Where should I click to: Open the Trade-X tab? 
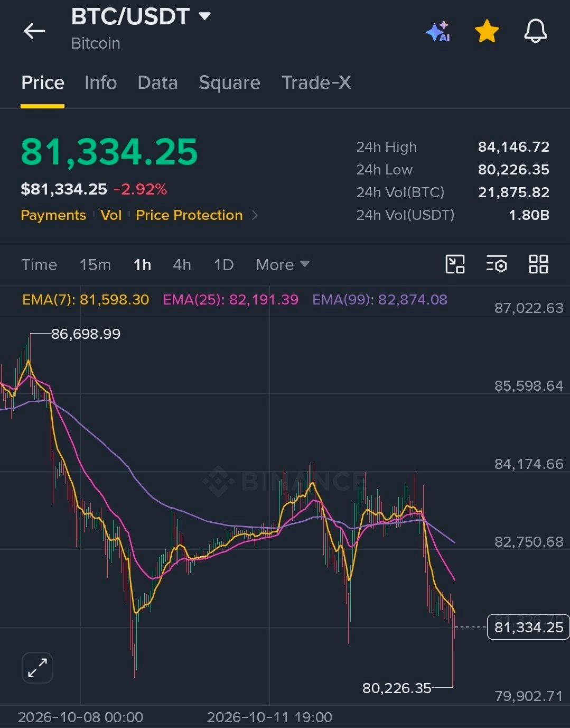click(316, 82)
